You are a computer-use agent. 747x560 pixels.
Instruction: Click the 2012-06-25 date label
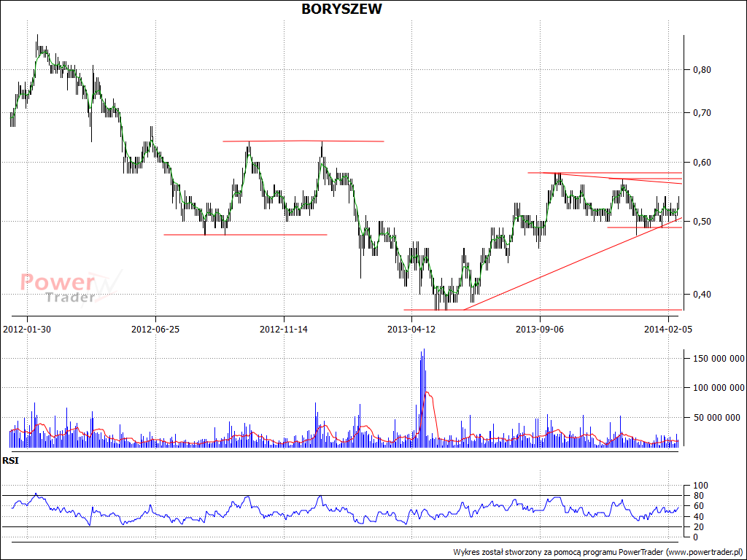156,329
